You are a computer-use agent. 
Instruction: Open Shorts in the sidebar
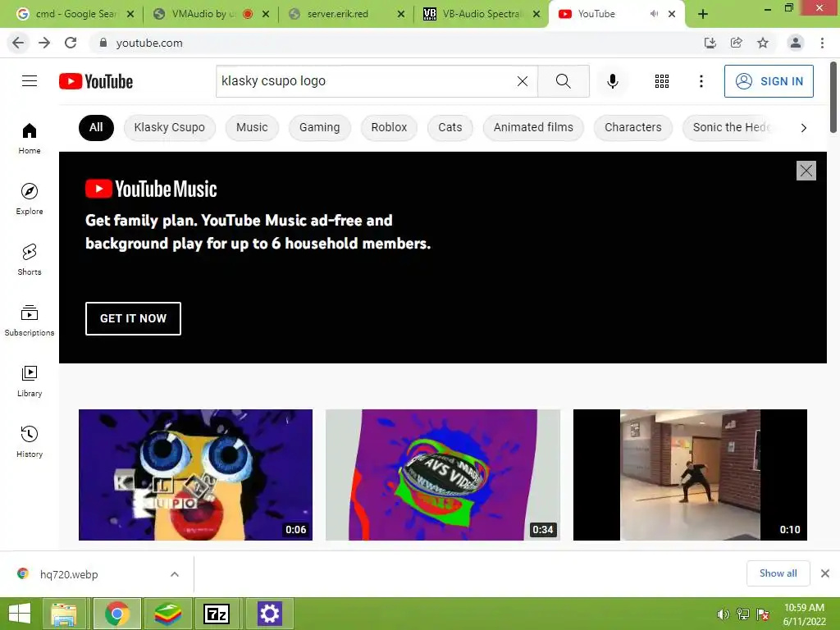pos(30,259)
